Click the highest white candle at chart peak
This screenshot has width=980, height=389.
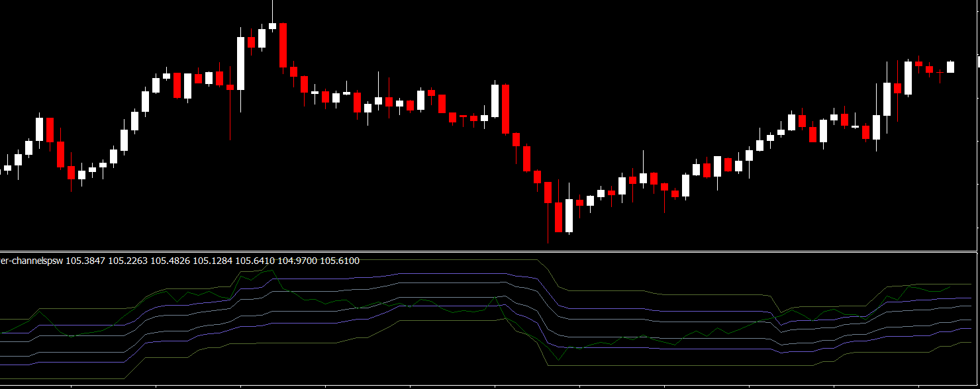pyautogui.click(x=272, y=26)
